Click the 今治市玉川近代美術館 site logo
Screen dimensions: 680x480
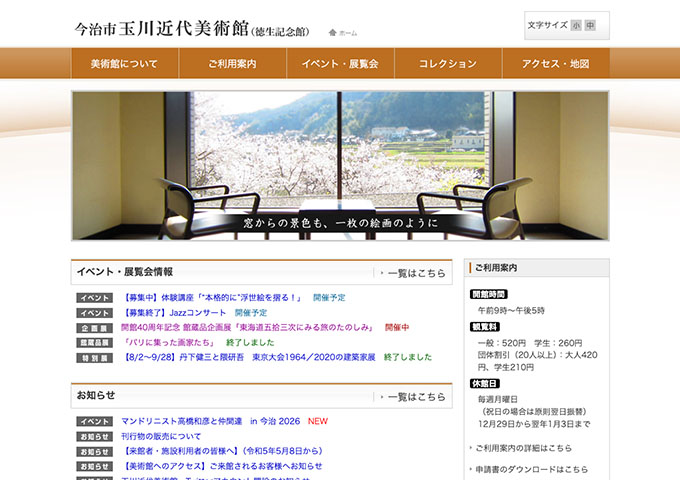[x=192, y=29]
